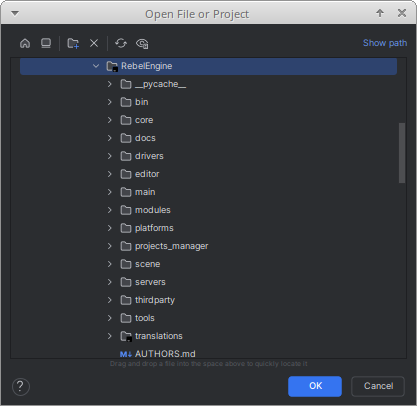The height and width of the screenshot is (406, 417).
Task: Select the projects_manager folder name
Action: pyautogui.click(x=171, y=246)
